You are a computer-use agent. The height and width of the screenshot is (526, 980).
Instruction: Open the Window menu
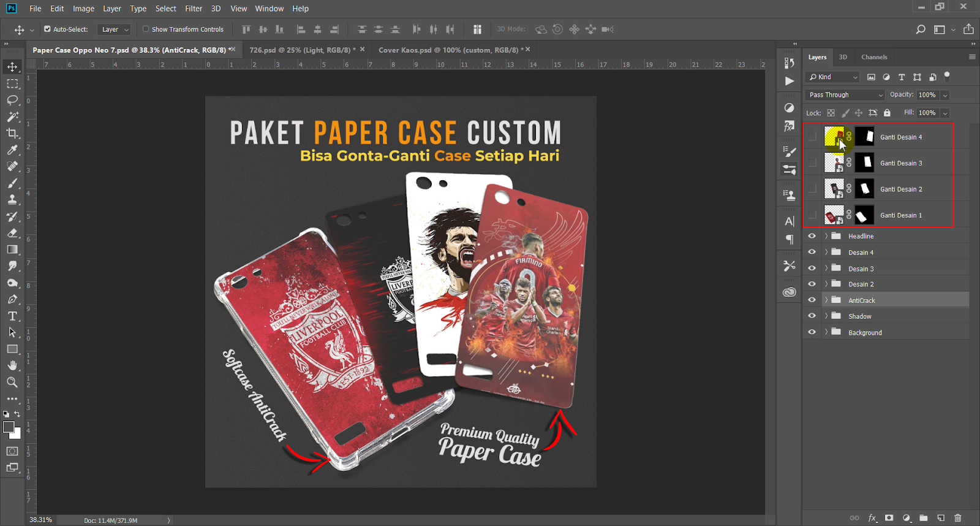coord(269,9)
